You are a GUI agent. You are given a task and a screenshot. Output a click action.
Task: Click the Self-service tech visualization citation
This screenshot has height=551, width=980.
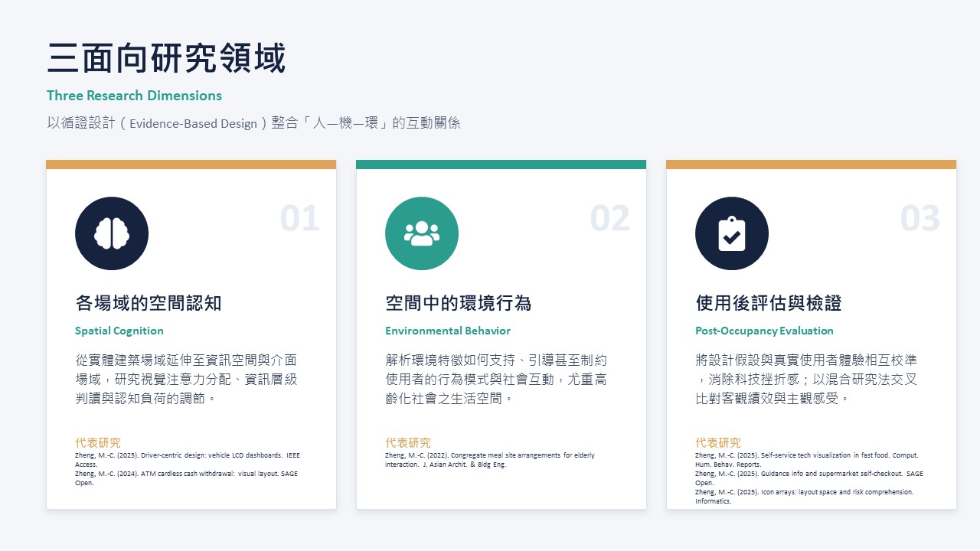807,460
